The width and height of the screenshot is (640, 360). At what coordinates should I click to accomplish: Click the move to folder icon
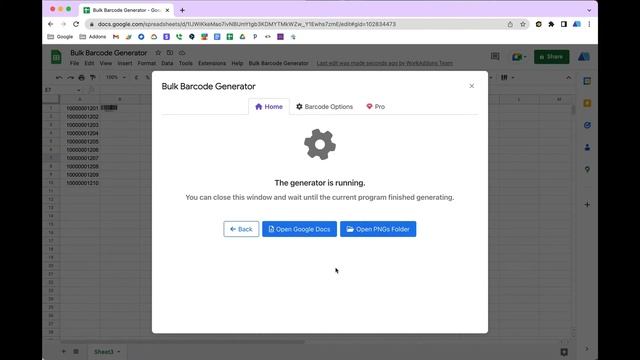170,53
